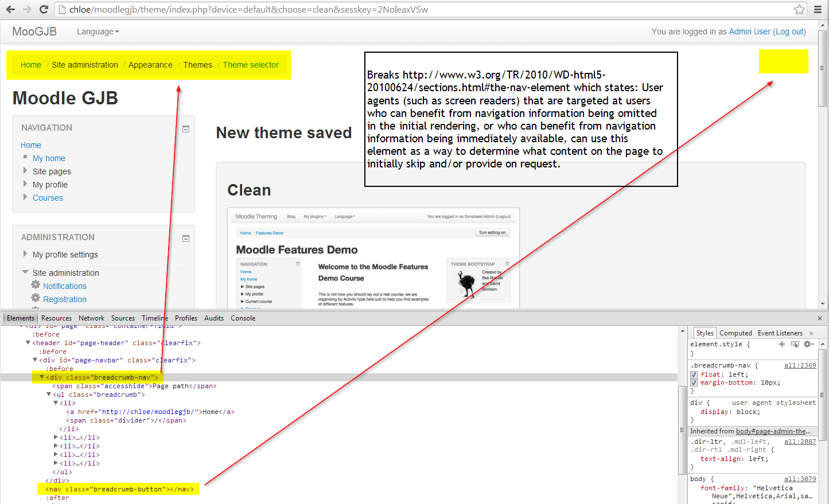Screen dimensions: 829x504
Task: Click the Appearance breadcrumb link
Action: point(150,65)
